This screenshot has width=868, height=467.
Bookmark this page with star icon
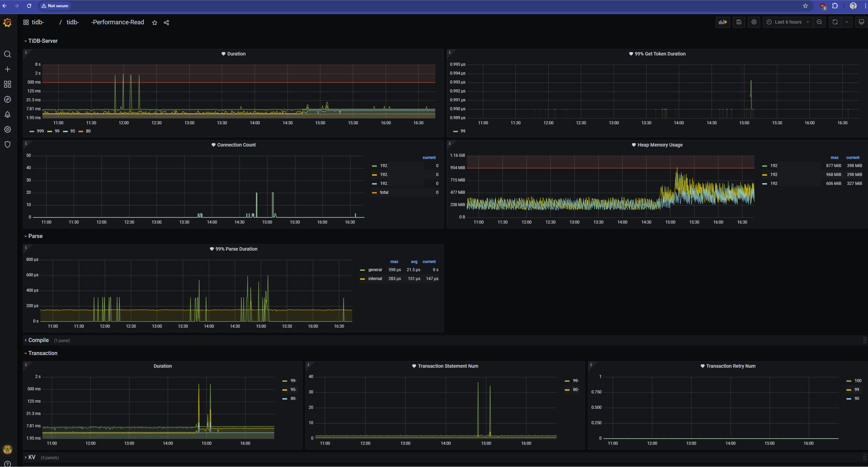[x=805, y=6]
